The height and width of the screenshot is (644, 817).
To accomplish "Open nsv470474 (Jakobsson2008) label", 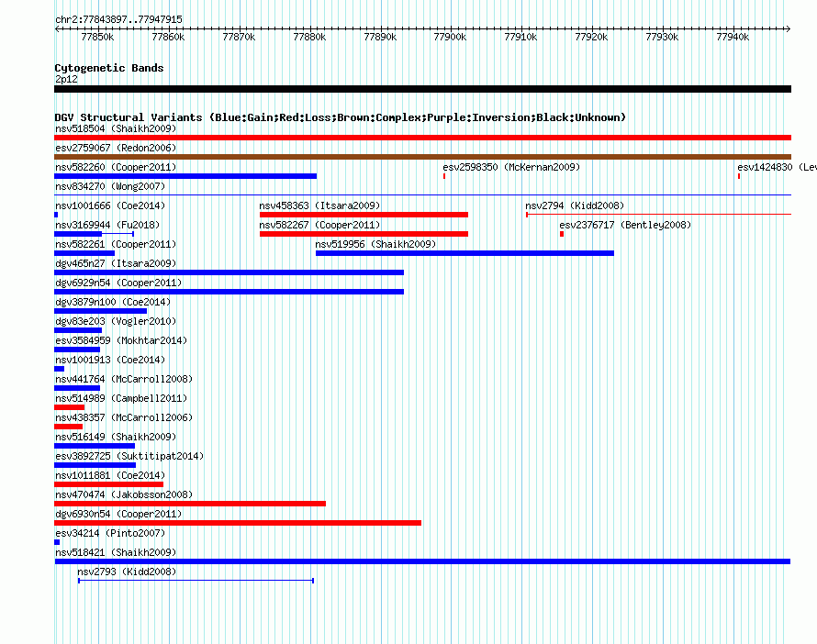I will point(124,494).
